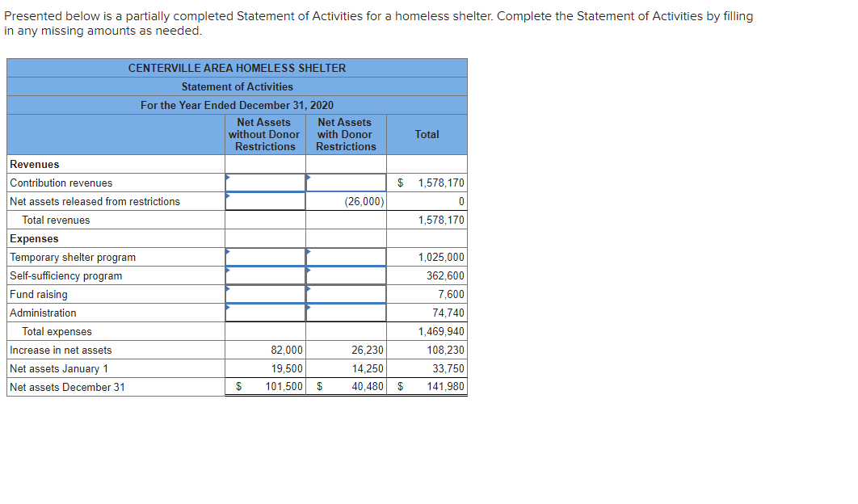Click the 0 total for released restrictions
This screenshot has height=504, width=858.
tap(427, 201)
